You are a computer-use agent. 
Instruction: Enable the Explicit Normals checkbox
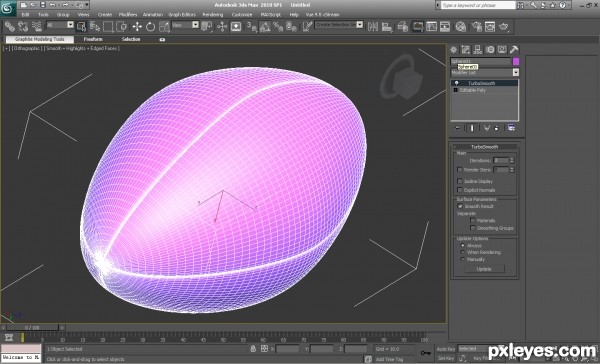(460, 190)
